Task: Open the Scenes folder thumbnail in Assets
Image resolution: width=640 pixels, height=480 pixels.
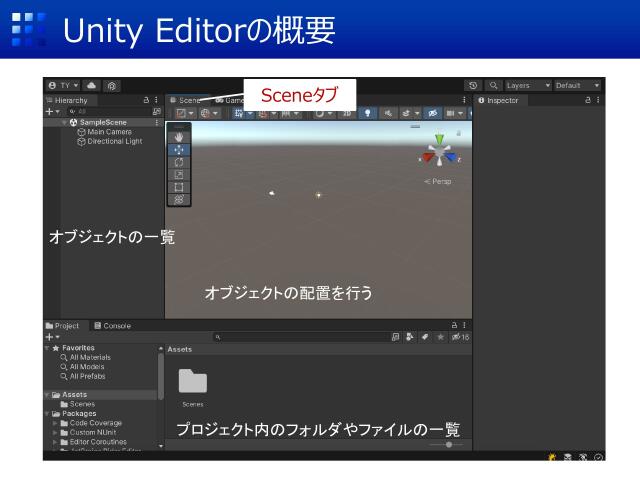Action: coord(192,381)
